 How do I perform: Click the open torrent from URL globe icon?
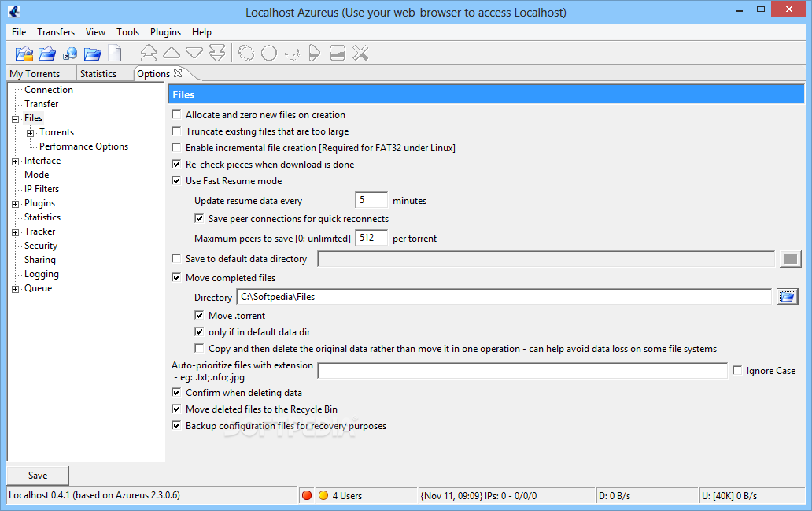coord(69,54)
